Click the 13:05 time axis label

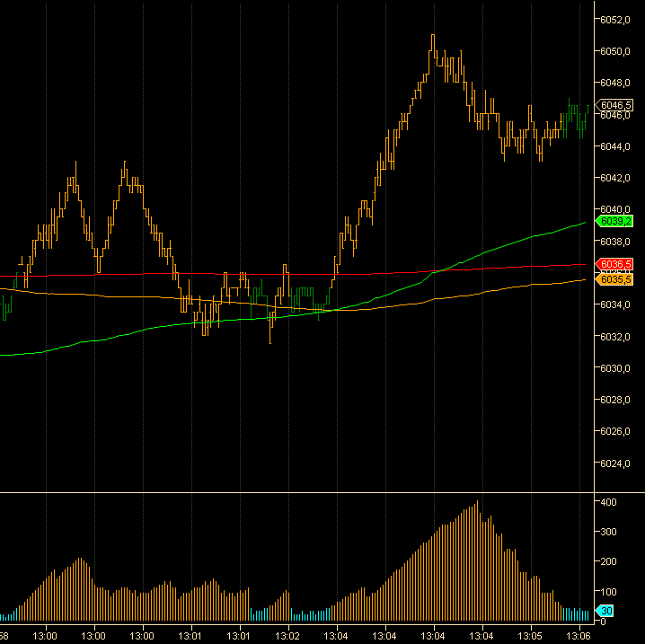click(530, 636)
